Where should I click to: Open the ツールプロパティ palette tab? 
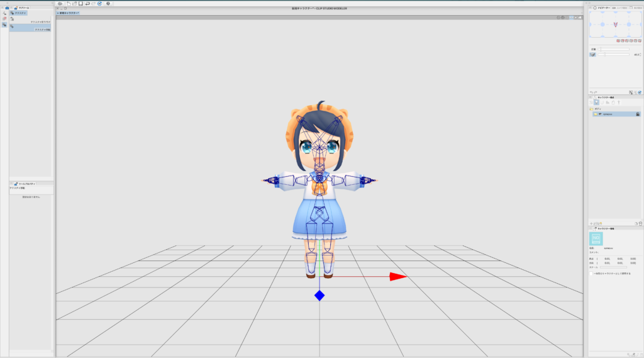[x=25, y=184]
